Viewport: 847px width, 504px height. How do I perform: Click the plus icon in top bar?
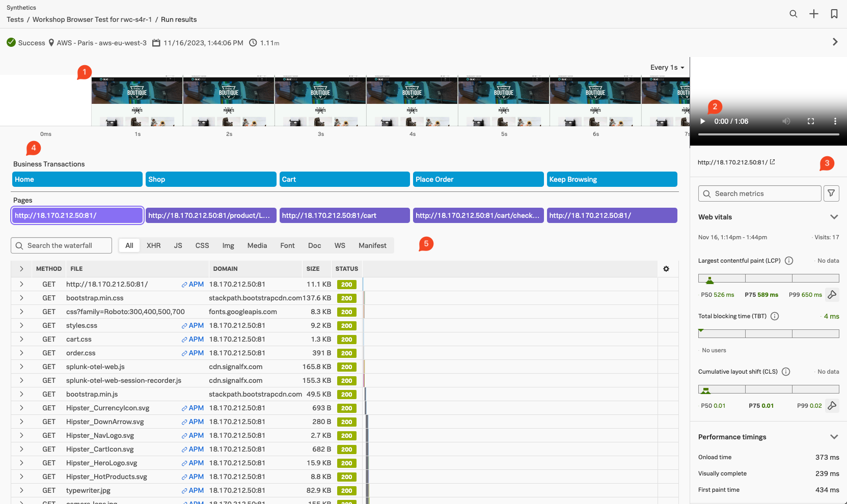point(813,14)
